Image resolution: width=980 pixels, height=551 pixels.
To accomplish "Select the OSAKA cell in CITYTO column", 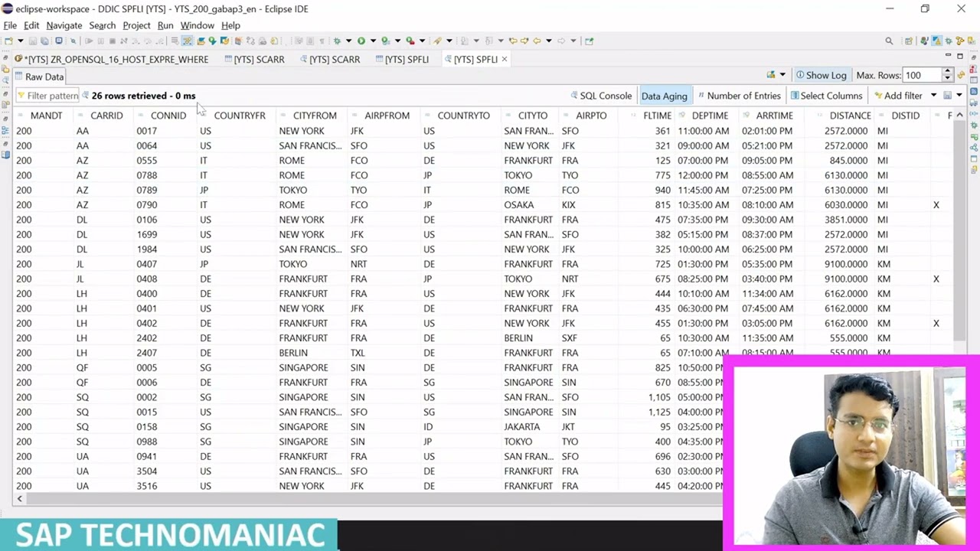I will coord(518,205).
